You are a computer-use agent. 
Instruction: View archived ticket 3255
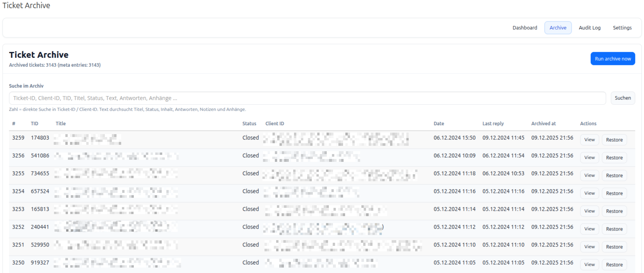pyautogui.click(x=589, y=176)
